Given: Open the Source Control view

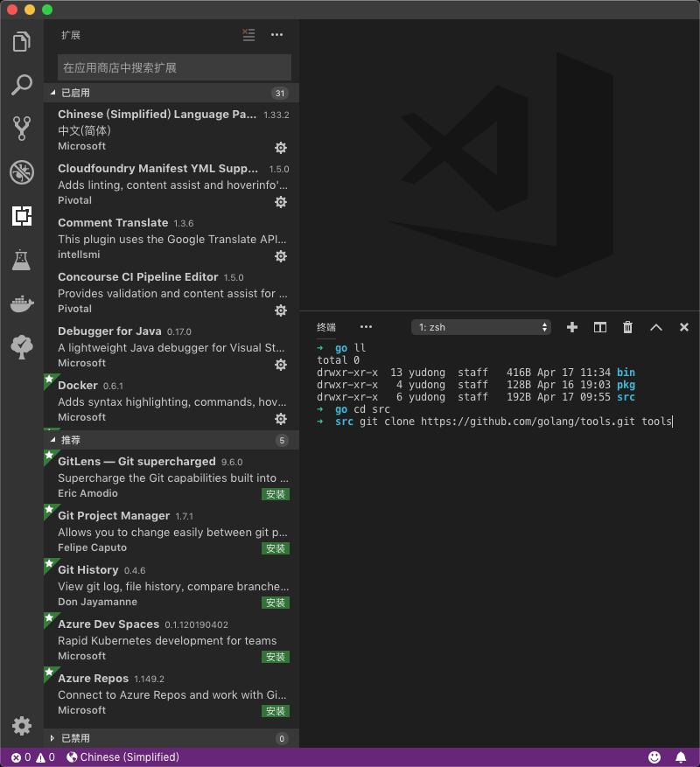Looking at the screenshot, I should (x=22, y=128).
